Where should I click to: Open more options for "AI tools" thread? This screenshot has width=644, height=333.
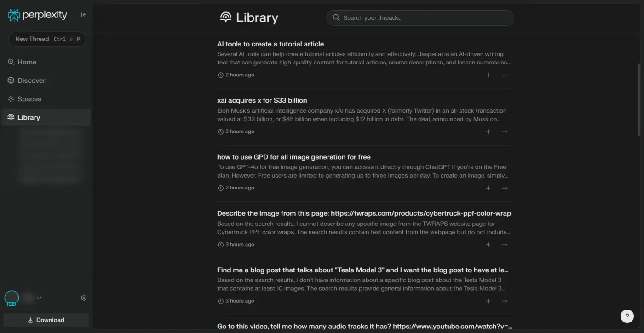tap(505, 75)
